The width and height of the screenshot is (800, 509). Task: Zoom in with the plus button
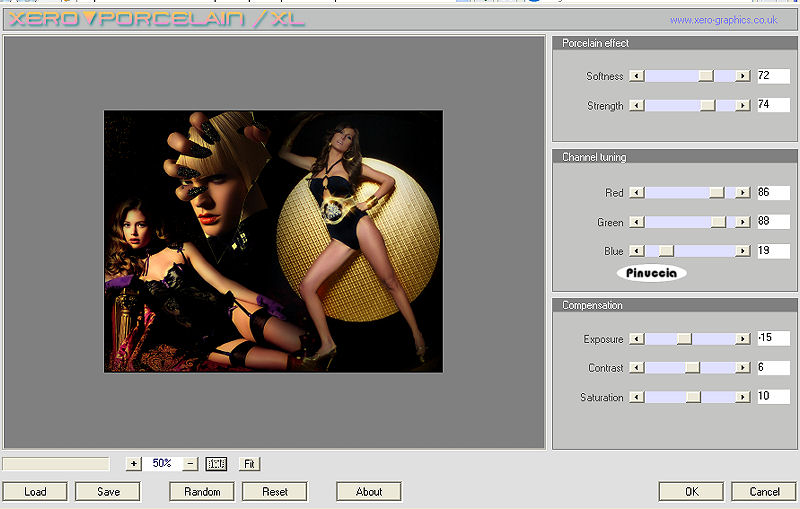pyautogui.click(x=133, y=464)
